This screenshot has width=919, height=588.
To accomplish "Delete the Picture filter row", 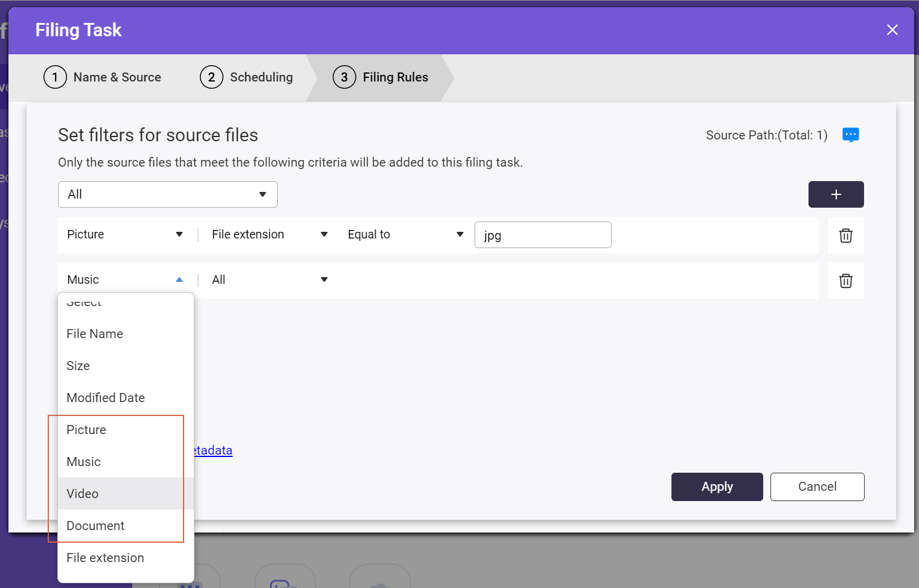I will pyautogui.click(x=845, y=235).
